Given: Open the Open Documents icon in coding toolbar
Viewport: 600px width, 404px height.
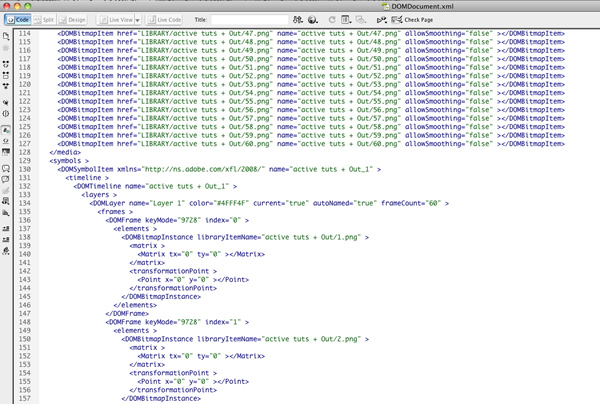Looking at the screenshot, I should (6, 36).
